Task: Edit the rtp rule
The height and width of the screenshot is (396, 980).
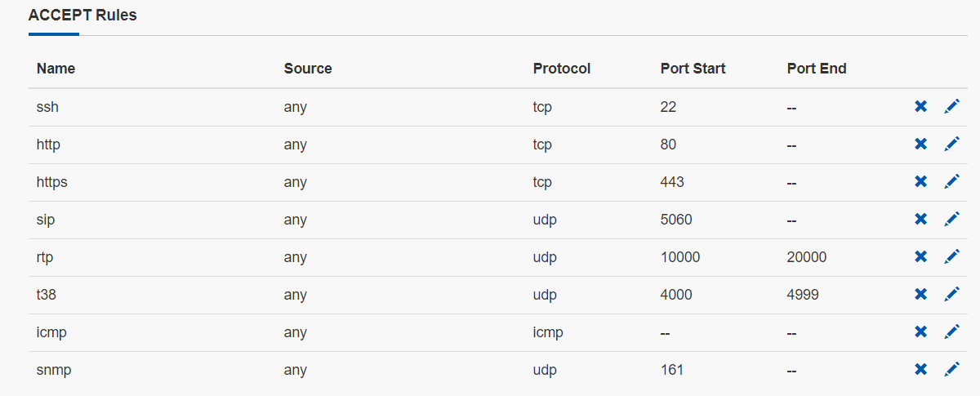Action: [951, 256]
